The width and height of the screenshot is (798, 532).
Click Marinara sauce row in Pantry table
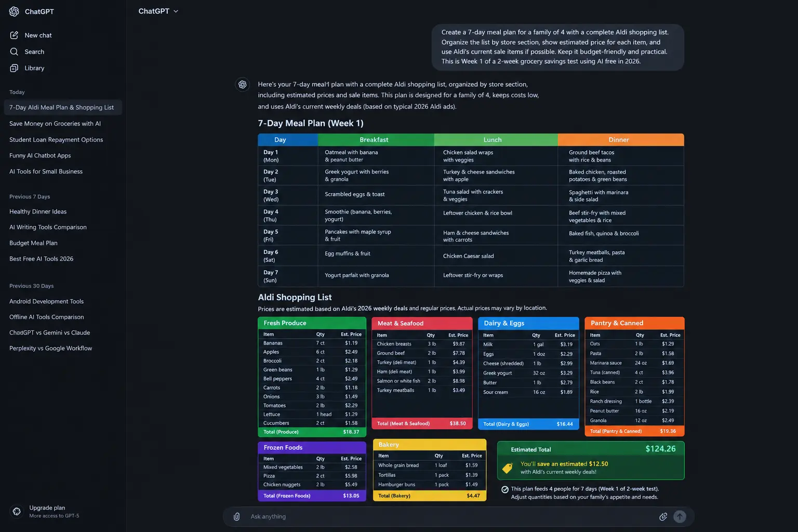pos(634,363)
